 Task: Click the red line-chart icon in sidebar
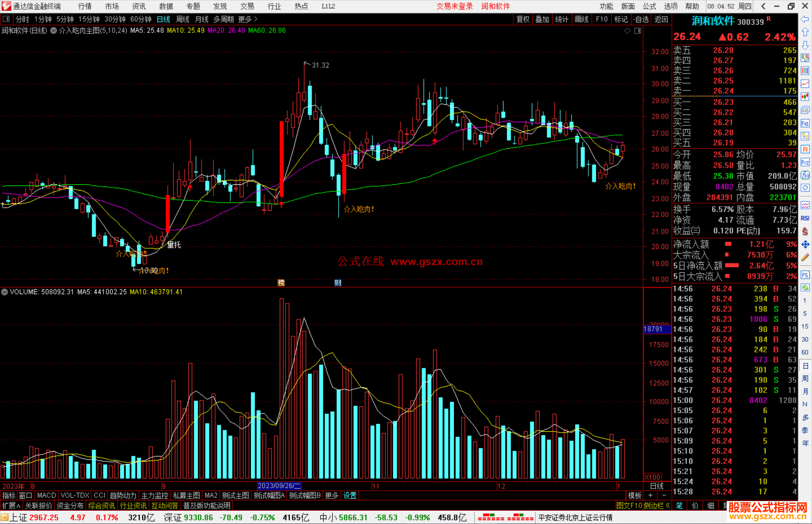coord(805,84)
